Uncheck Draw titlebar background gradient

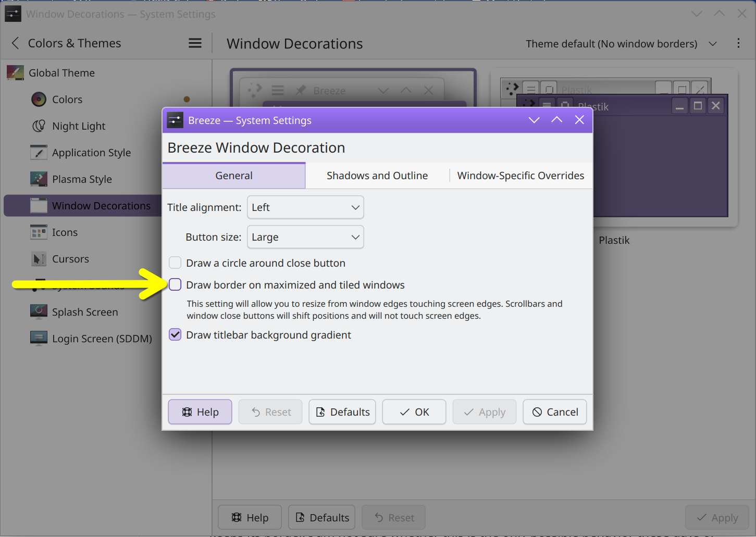point(175,334)
